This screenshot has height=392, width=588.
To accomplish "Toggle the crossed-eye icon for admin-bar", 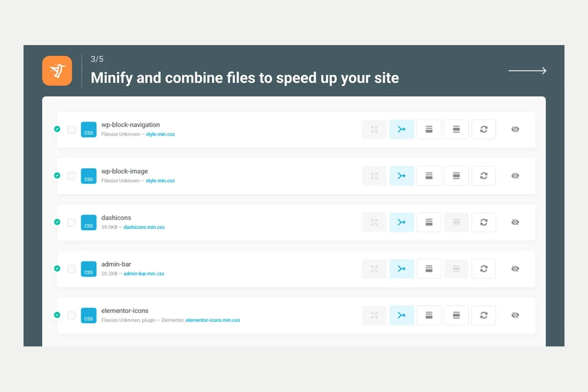I will point(515,269).
